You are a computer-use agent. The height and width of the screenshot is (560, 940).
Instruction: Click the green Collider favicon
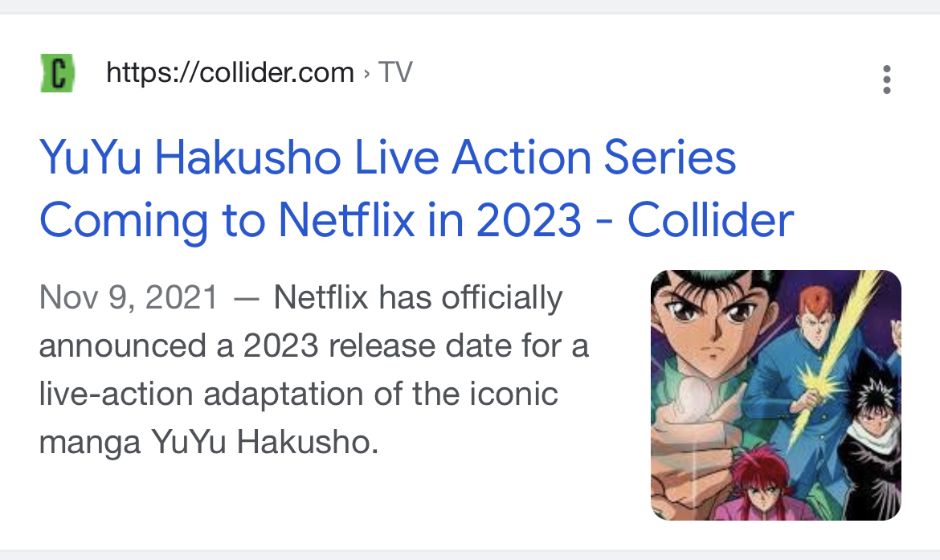point(58,73)
